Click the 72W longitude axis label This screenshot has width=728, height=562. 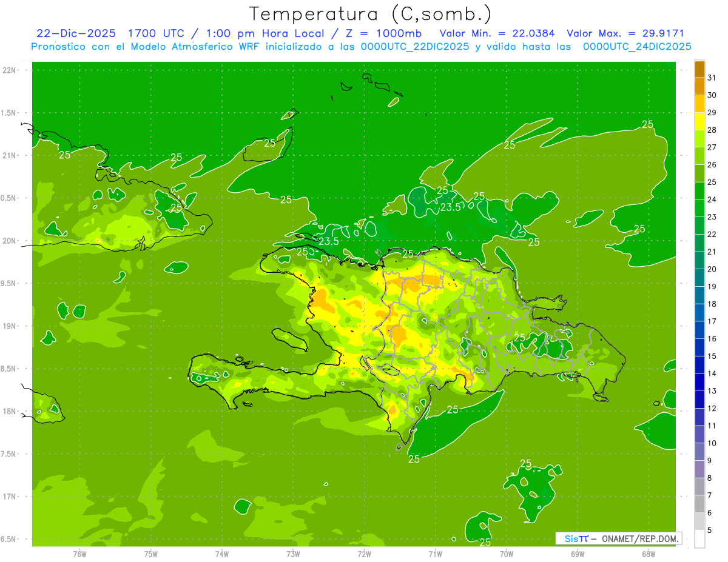click(364, 554)
